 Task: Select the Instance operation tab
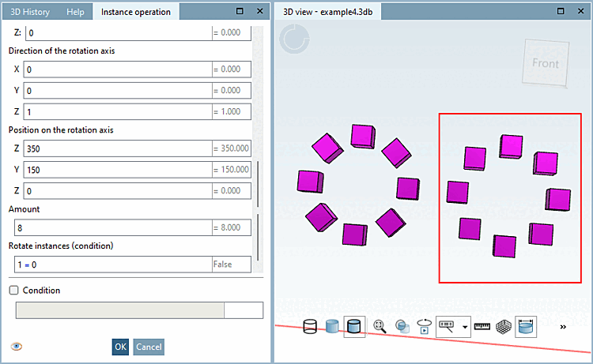tap(136, 12)
